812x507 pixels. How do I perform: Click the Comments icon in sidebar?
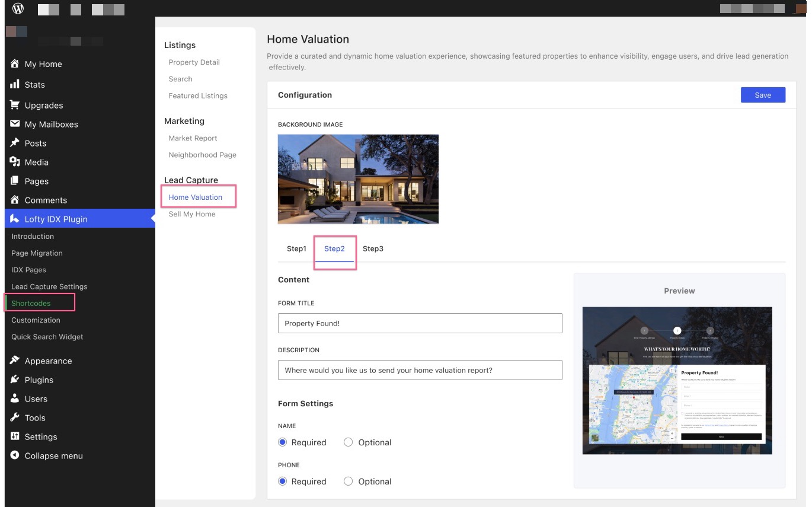pos(15,200)
